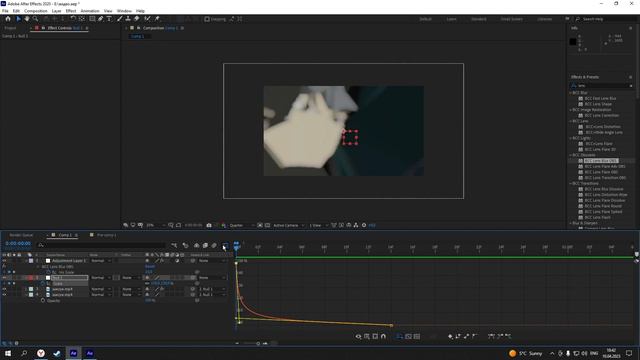
Task: Click the fit all graphs icon
Action: click(417, 336)
